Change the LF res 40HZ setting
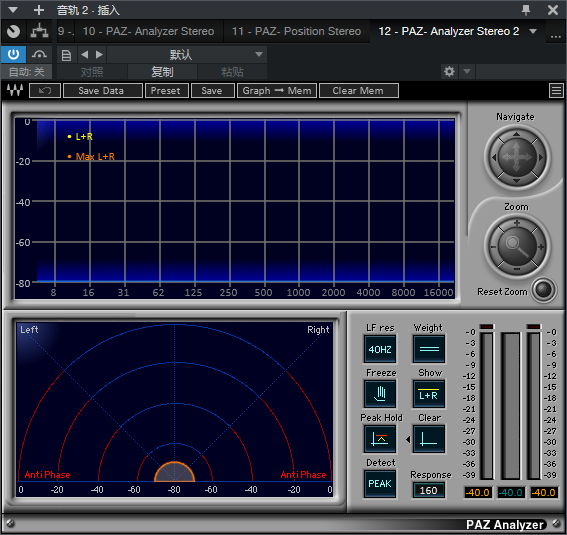This screenshot has height=535, width=567. pyautogui.click(x=380, y=349)
